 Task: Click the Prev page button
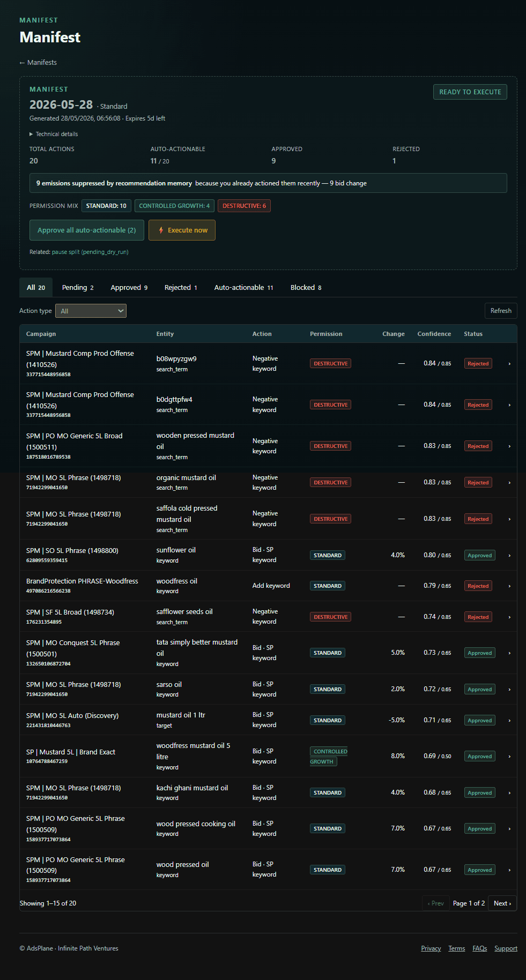pyautogui.click(x=436, y=903)
